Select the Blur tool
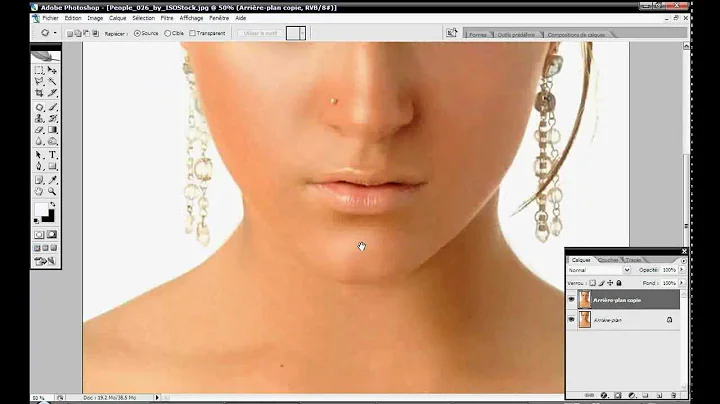Image resolution: width=720 pixels, height=404 pixels. 39,142
